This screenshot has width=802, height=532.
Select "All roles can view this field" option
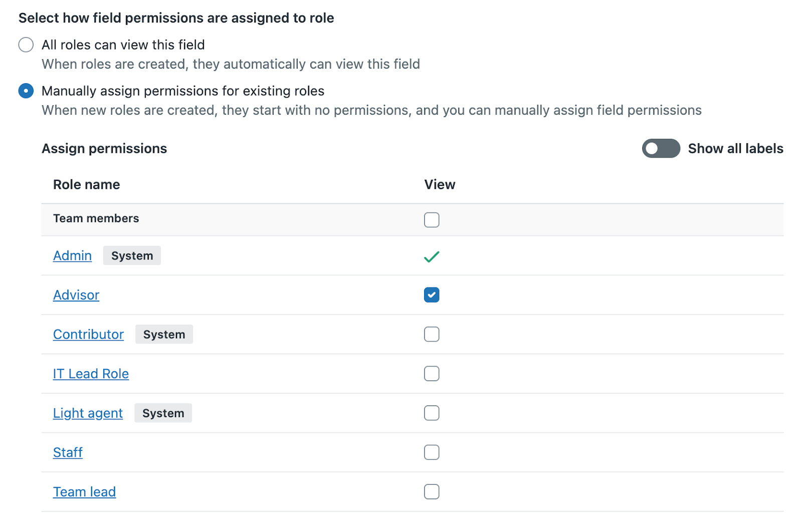[x=26, y=45]
